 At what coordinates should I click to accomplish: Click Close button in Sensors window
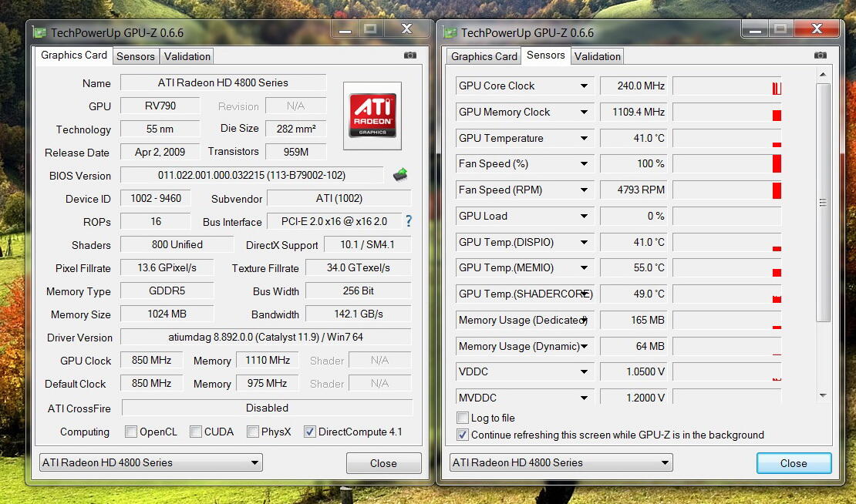pyautogui.click(x=794, y=463)
